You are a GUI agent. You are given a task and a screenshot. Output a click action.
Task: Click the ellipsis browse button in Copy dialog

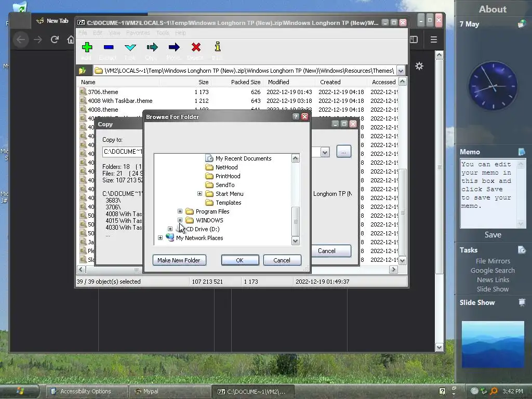(x=344, y=152)
